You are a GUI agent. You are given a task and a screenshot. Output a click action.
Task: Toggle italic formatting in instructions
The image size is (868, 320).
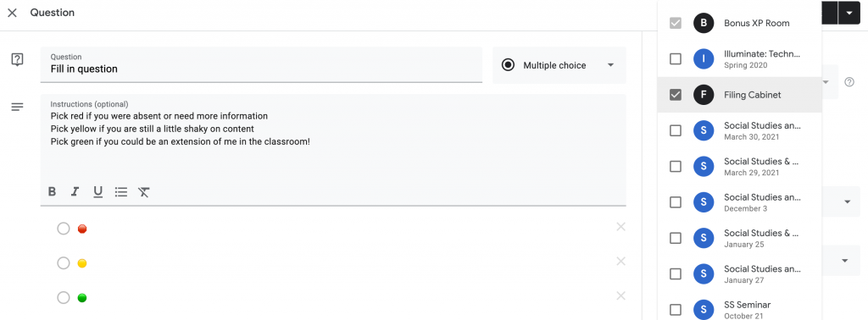point(75,192)
